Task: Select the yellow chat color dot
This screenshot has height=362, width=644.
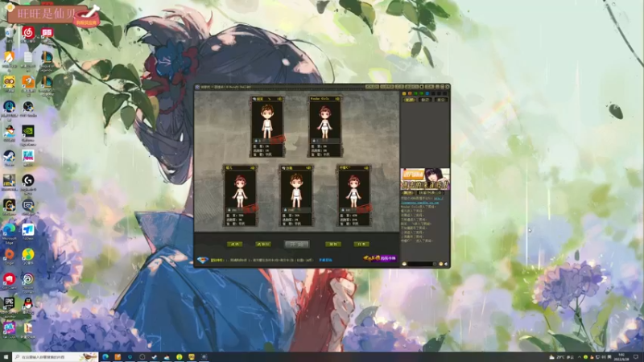Action: 404,93
